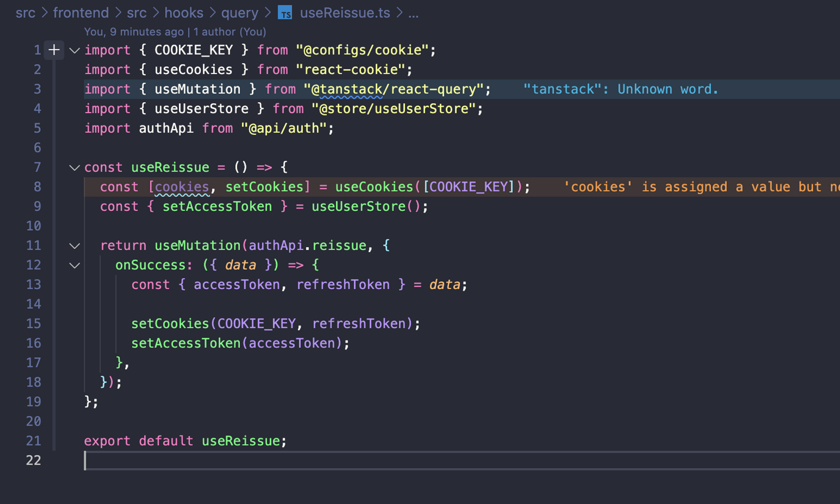Click line number 15 in gutter
The height and width of the screenshot is (504, 840).
pyautogui.click(x=34, y=324)
